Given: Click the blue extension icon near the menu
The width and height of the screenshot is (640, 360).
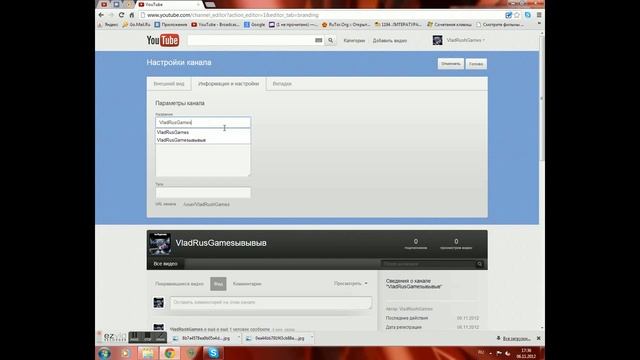Looking at the screenshot, I should [528, 15].
